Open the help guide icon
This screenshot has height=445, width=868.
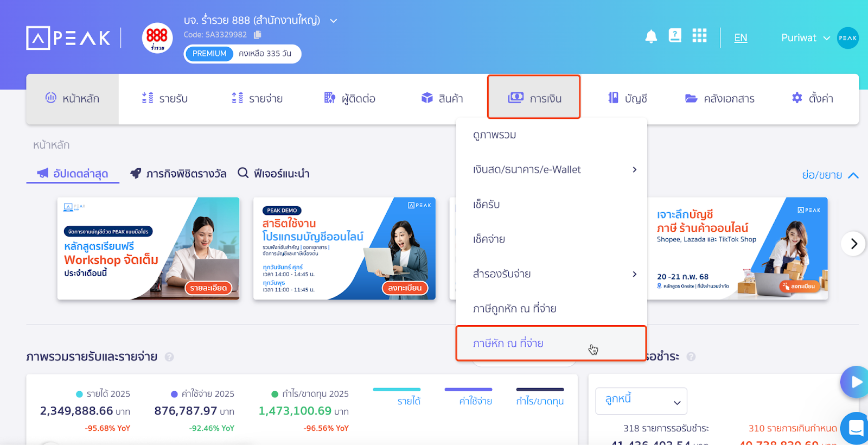pyautogui.click(x=675, y=36)
